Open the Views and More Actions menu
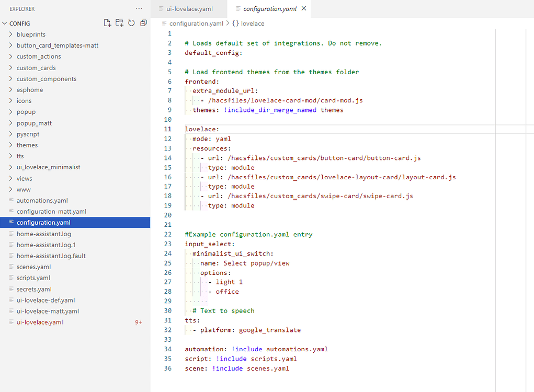The image size is (534, 392). [x=139, y=8]
